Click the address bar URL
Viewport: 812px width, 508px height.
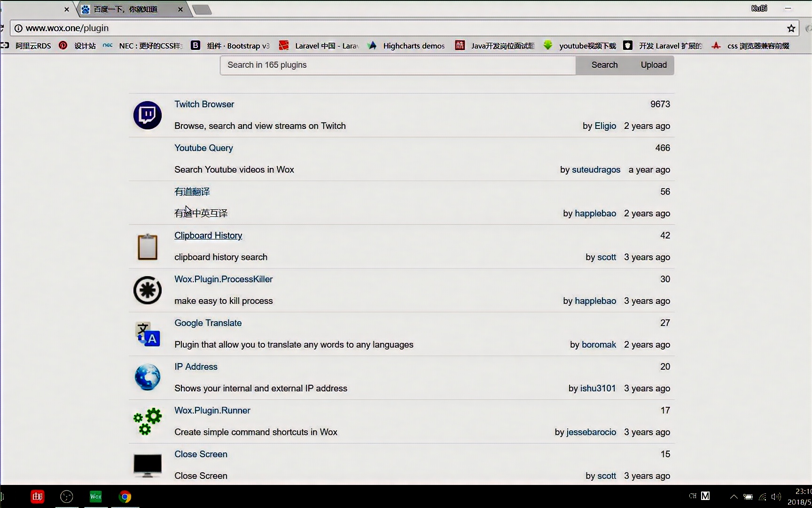point(67,28)
